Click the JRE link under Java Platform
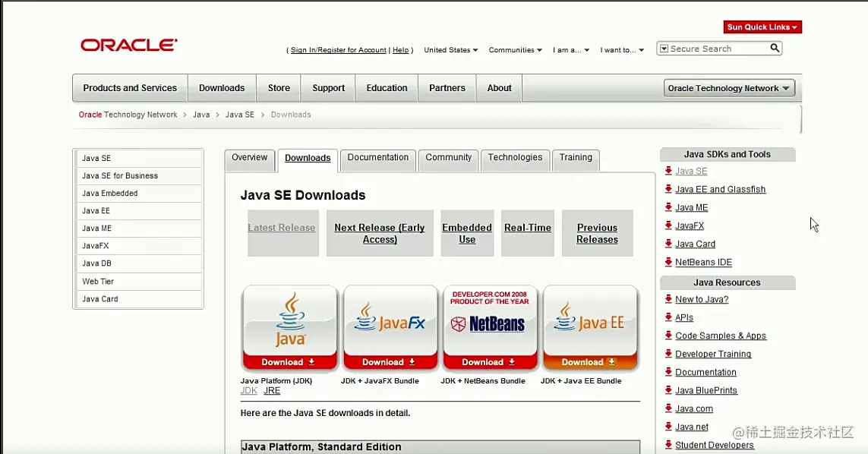868x454 pixels. point(272,390)
